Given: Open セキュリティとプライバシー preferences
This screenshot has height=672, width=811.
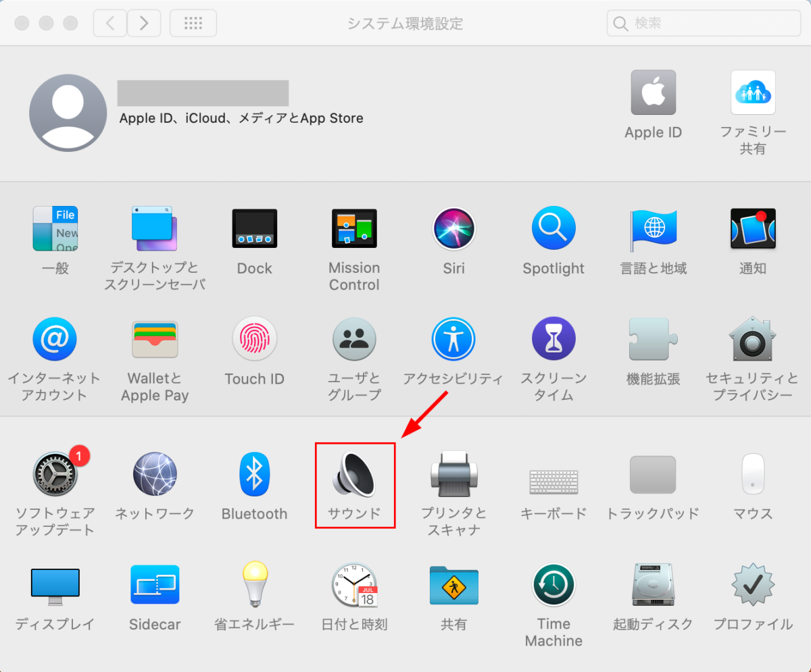Looking at the screenshot, I should click(753, 339).
